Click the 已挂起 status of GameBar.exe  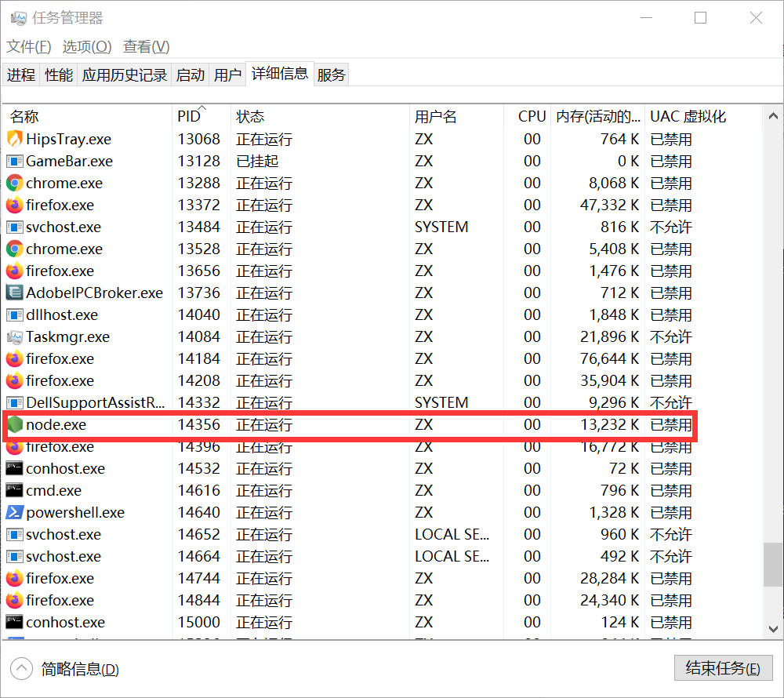coord(257,161)
